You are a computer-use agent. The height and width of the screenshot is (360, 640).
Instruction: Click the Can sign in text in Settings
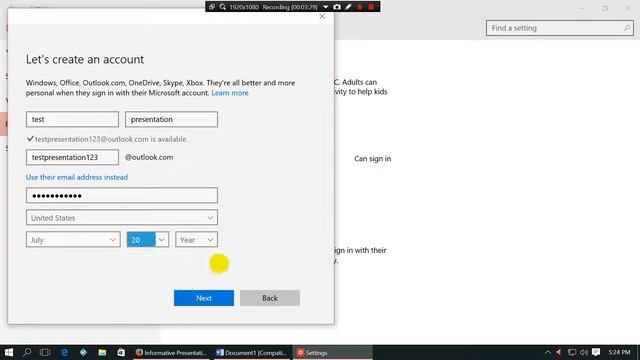[x=373, y=158]
